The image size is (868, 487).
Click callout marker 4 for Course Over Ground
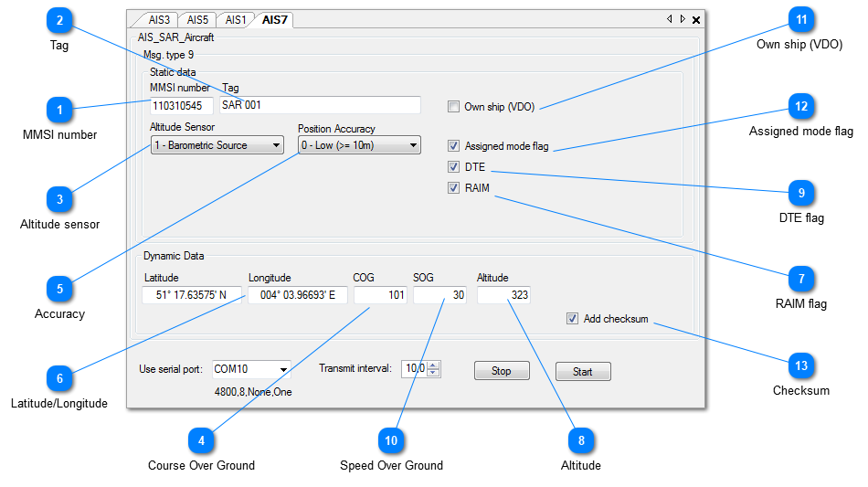point(201,440)
